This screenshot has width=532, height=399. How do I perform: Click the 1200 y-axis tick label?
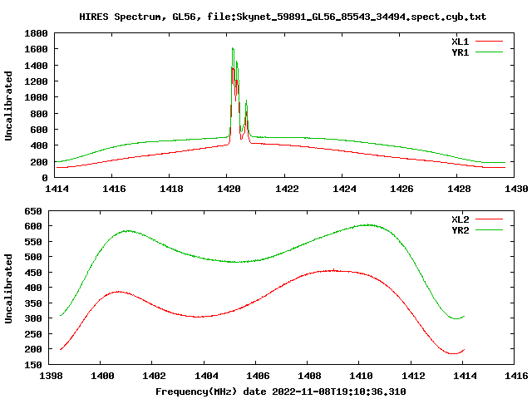[x=36, y=81]
